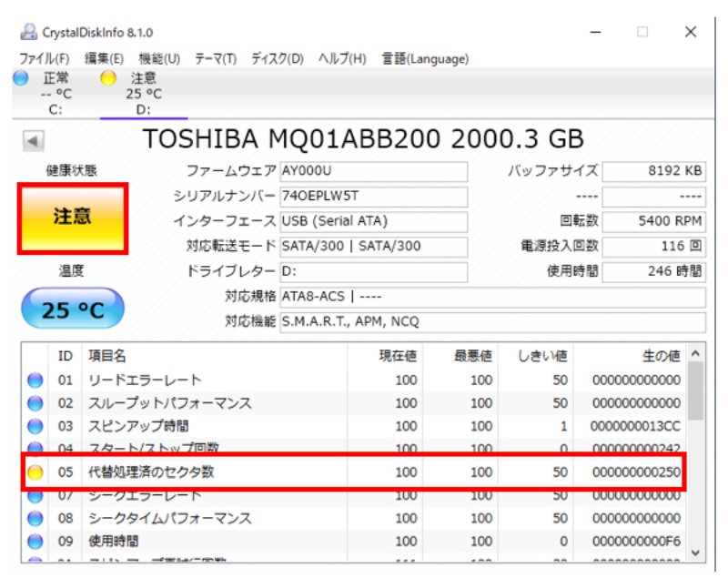Click the yellow caution orb for drive D:
The width and height of the screenshot is (728, 578).
pyautogui.click(x=108, y=79)
